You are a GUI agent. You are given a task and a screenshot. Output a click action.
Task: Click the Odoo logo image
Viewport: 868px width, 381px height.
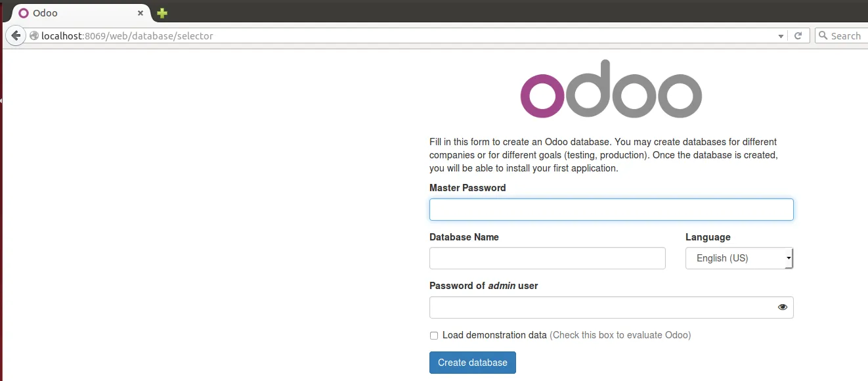611,89
